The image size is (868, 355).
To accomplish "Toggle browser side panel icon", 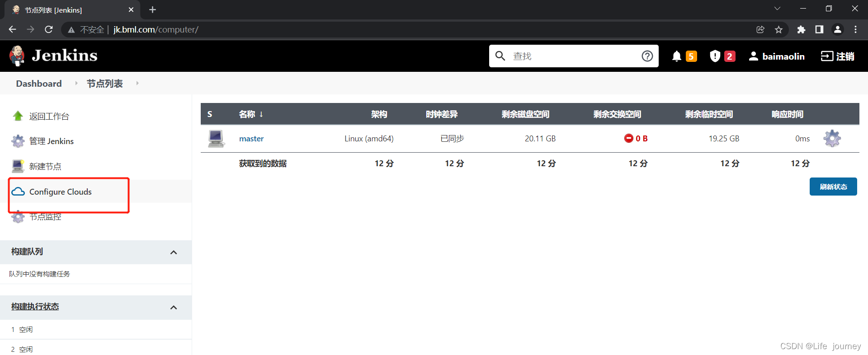I will point(819,29).
